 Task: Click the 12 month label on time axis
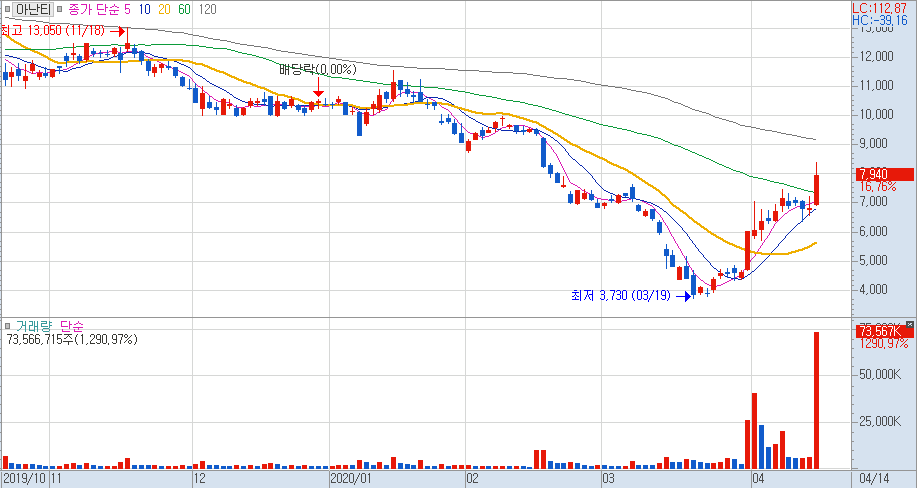(200, 478)
